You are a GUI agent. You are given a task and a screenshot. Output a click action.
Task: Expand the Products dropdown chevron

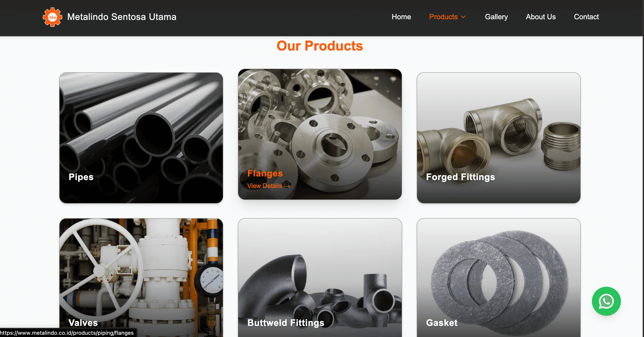tap(463, 17)
